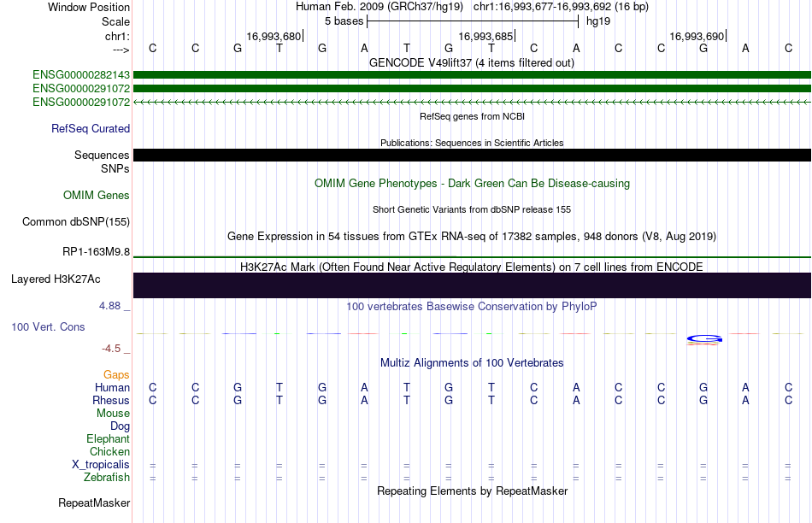
Task: Click the Chicken species row label
Action: [109, 451]
